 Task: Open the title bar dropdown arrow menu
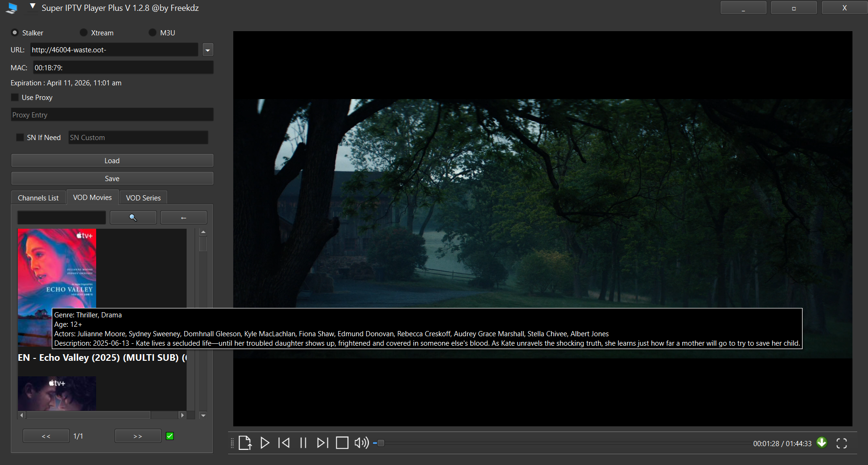coord(33,7)
